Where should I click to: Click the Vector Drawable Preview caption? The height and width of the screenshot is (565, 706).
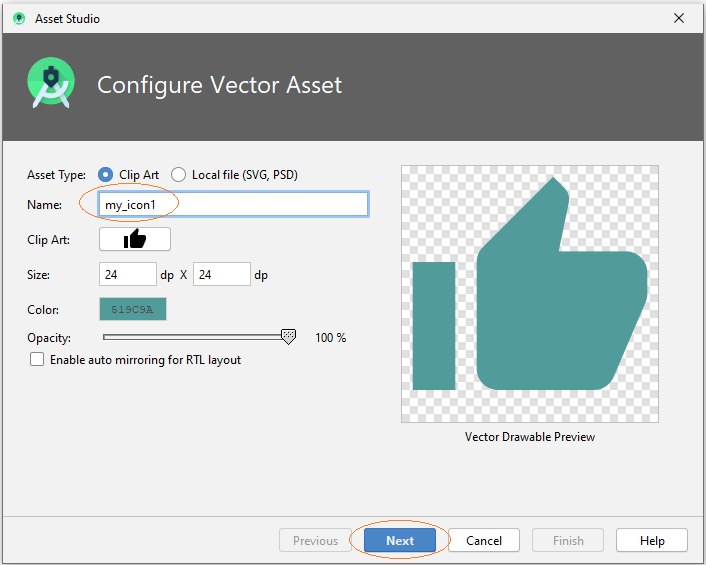pyautogui.click(x=530, y=437)
